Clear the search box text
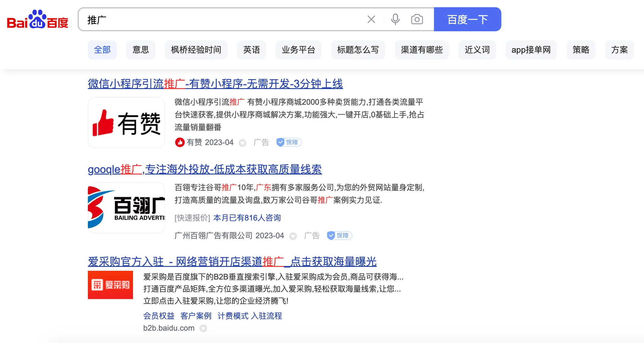 [x=371, y=20]
